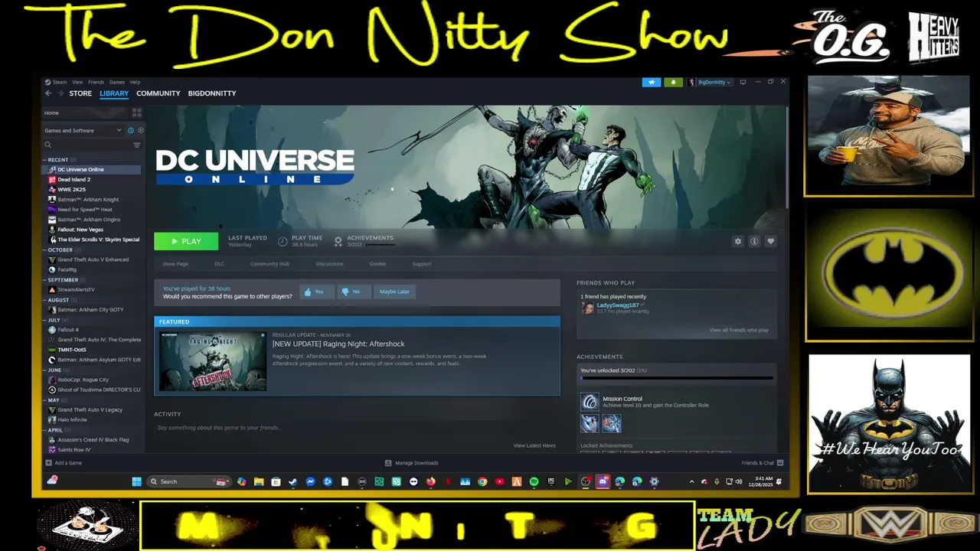
Task: Click the achievements progress bar
Action: [677, 378]
